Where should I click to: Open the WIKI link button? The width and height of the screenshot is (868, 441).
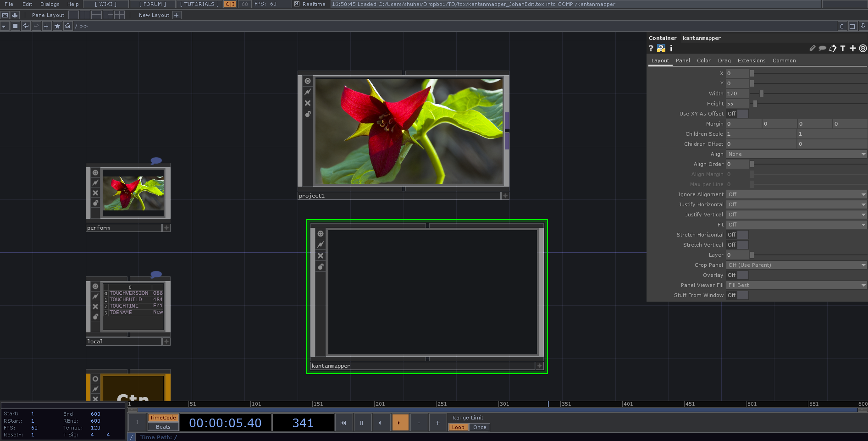(105, 4)
